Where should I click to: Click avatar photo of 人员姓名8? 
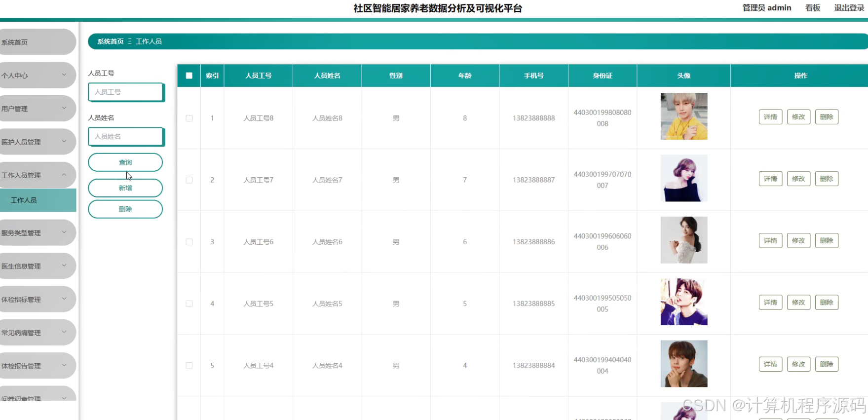pos(684,116)
